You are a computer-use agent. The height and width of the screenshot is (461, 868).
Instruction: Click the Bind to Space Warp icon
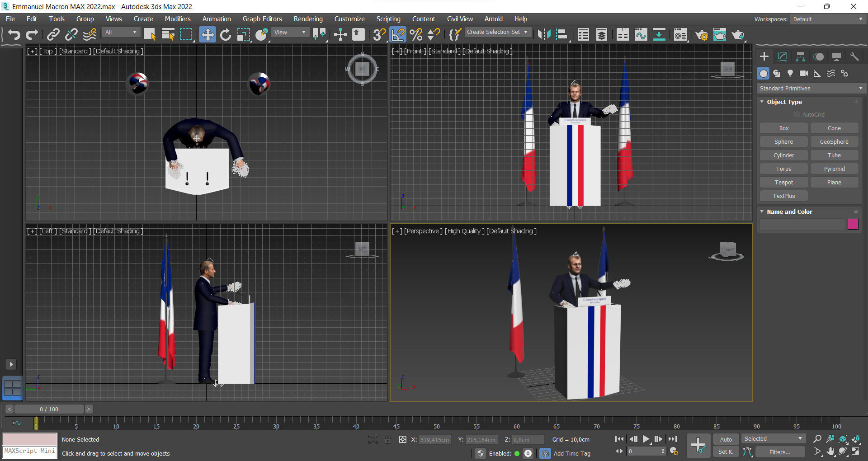coord(90,34)
